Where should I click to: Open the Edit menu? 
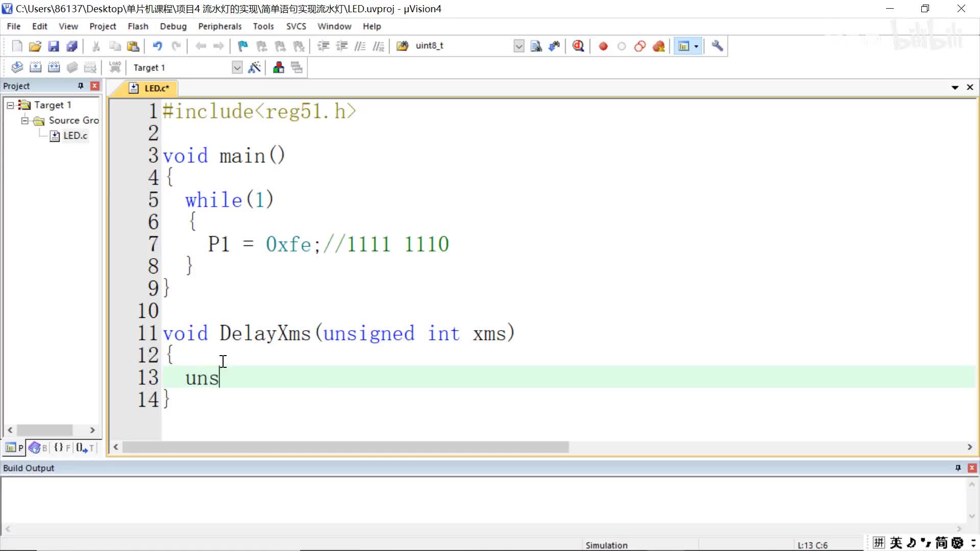[x=39, y=26]
